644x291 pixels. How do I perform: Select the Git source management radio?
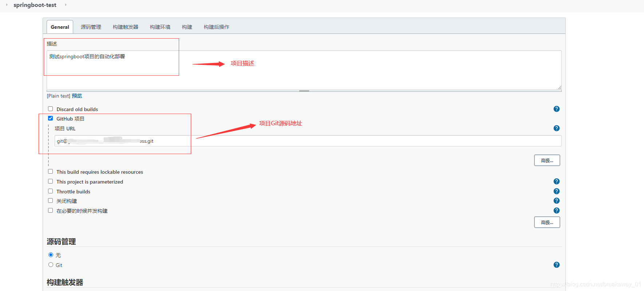coord(51,265)
